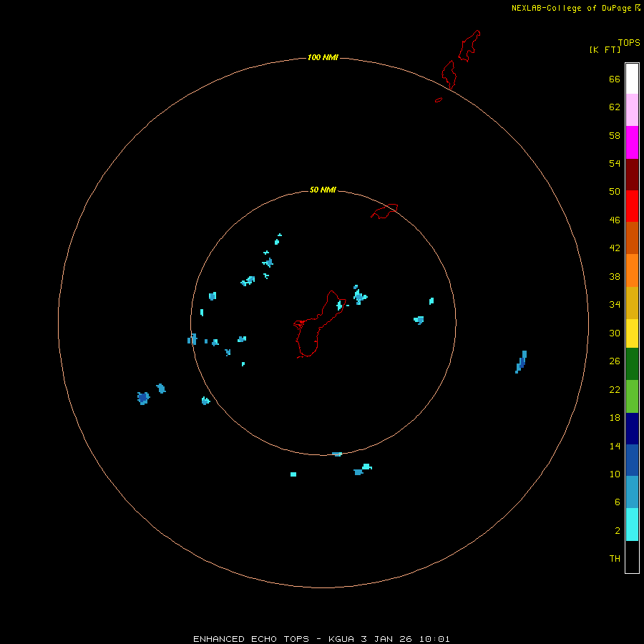Click the legend value 50
Viewport: 644px width, 644px height.
point(615,191)
